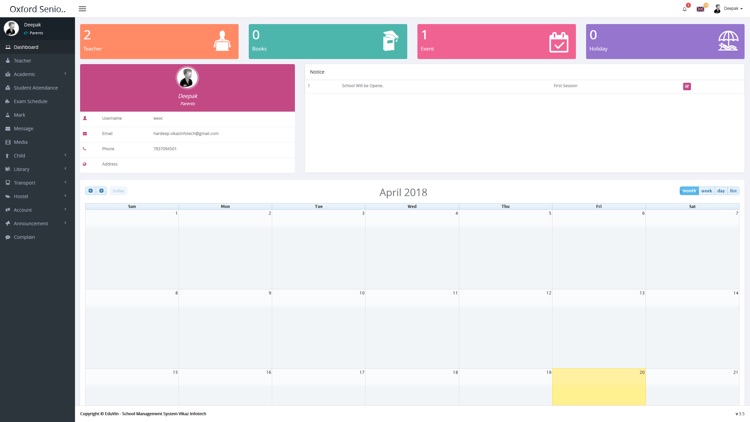Viewport: 750px width, 422px height.
Task: Open the Event count card
Action: coord(496,42)
